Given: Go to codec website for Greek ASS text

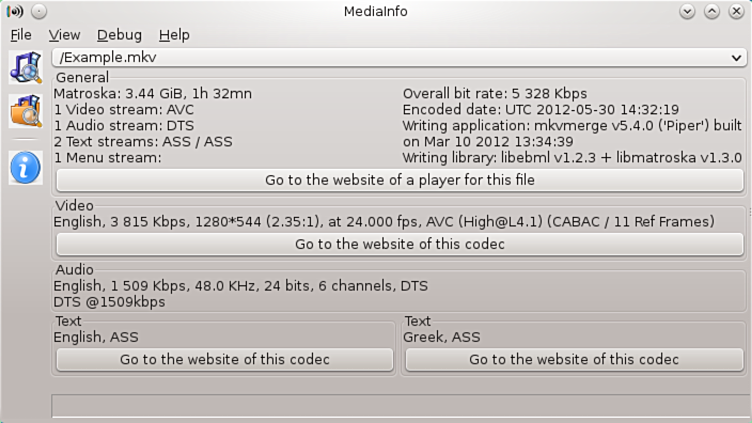Looking at the screenshot, I should click(574, 359).
